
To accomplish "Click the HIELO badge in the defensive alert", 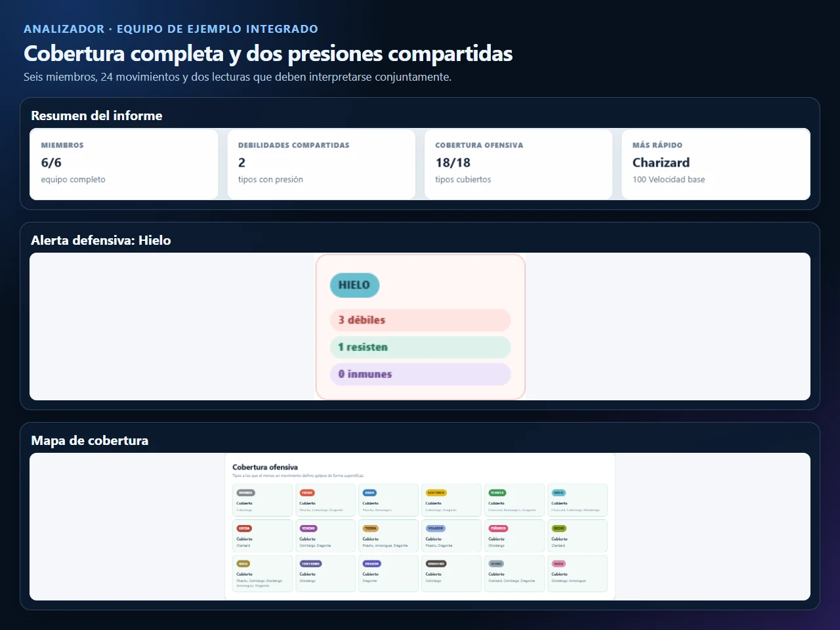I will click(354, 285).
